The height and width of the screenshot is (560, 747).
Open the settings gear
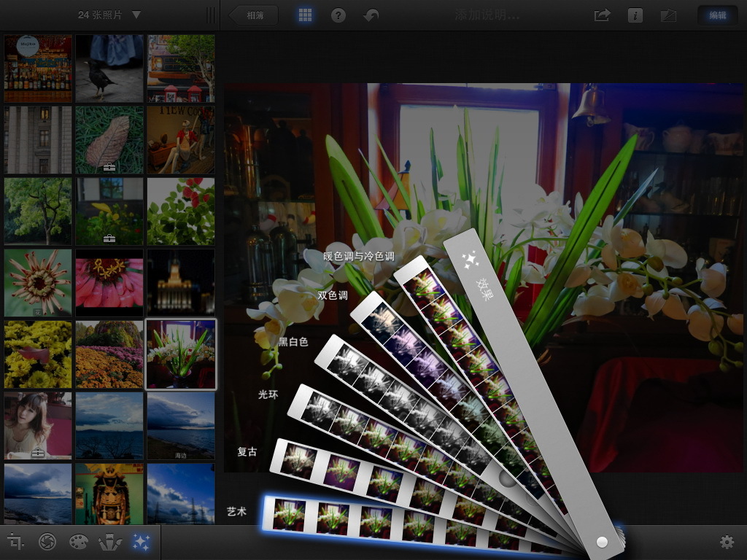click(727, 542)
